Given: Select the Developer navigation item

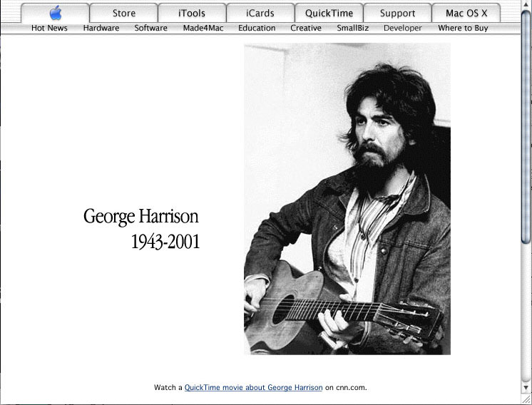Looking at the screenshot, I should pyautogui.click(x=403, y=28).
